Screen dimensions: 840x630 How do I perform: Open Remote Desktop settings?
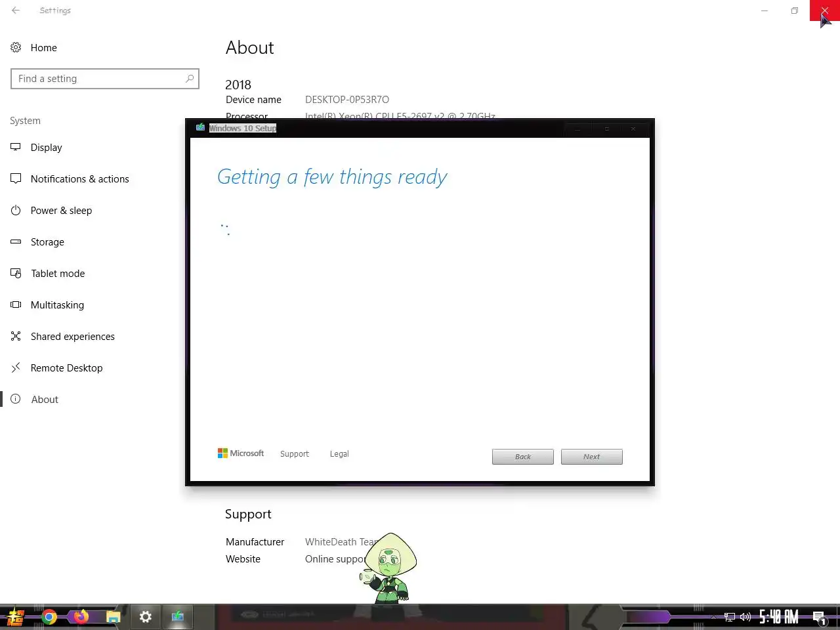pyautogui.click(x=66, y=368)
